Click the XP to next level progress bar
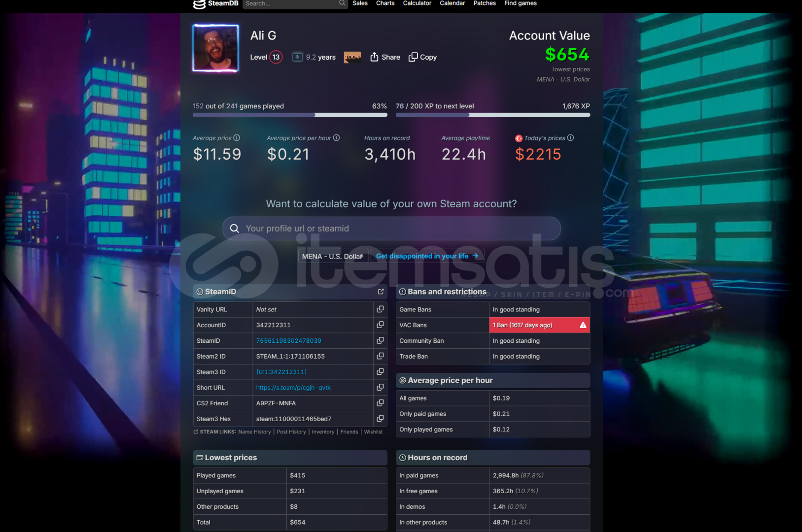Image resolution: width=802 pixels, height=532 pixels. point(493,115)
